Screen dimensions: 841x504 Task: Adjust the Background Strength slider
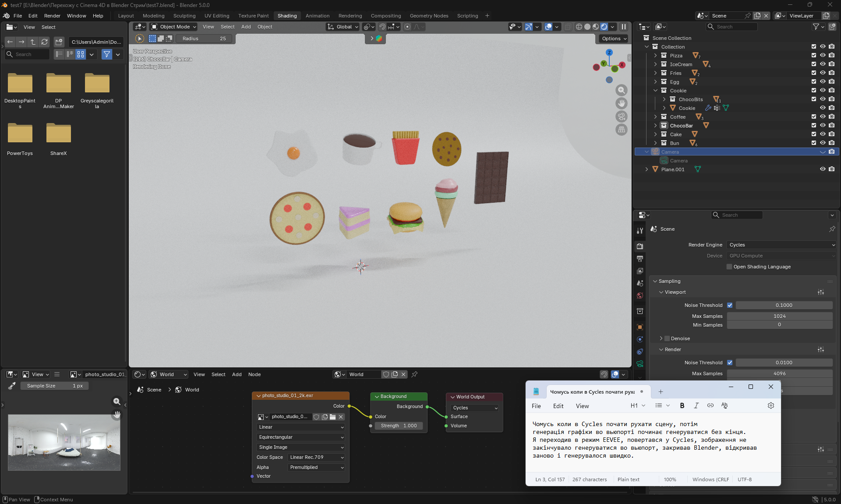(x=399, y=426)
